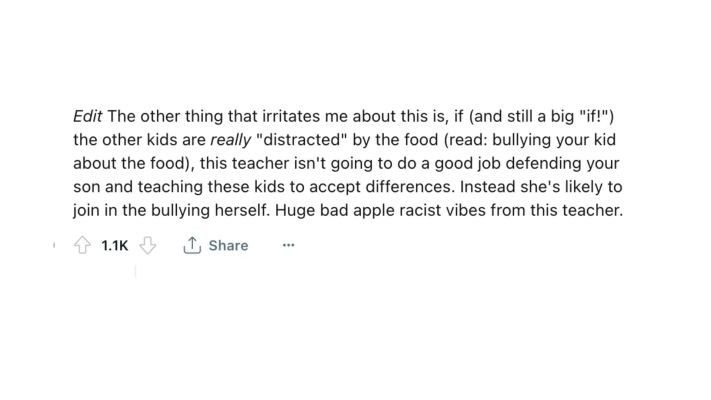
Task: Click the italic "Edit" word
Action: (x=88, y=116)
